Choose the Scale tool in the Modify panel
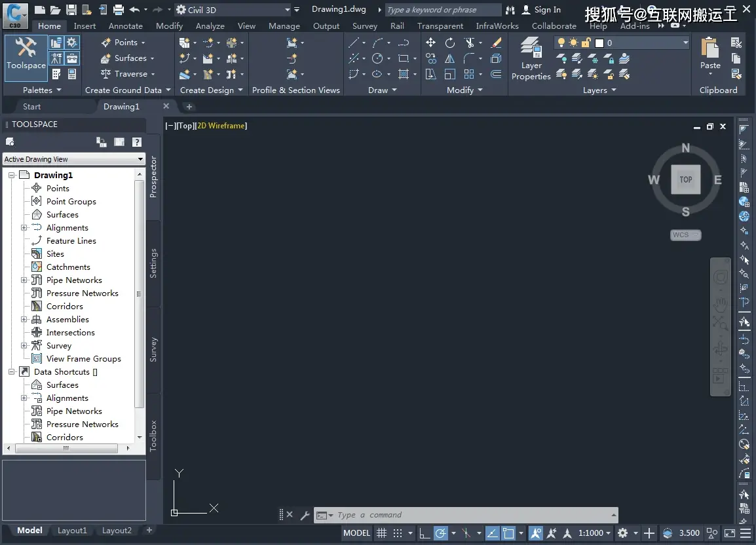 (x=450, y=74)
